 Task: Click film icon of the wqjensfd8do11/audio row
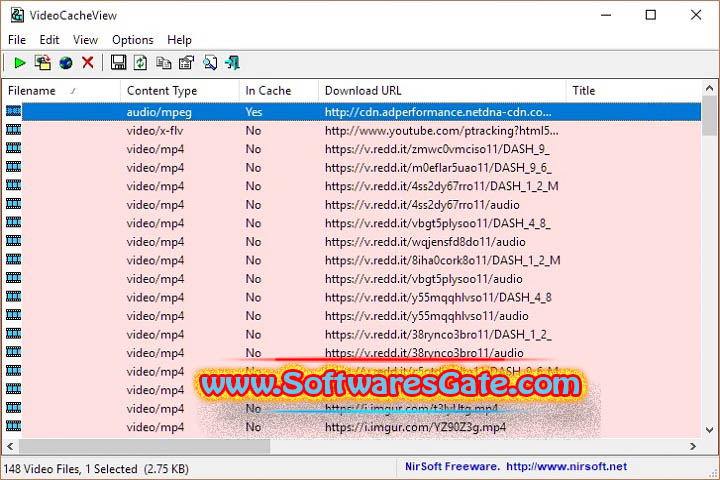coord(13,241)
